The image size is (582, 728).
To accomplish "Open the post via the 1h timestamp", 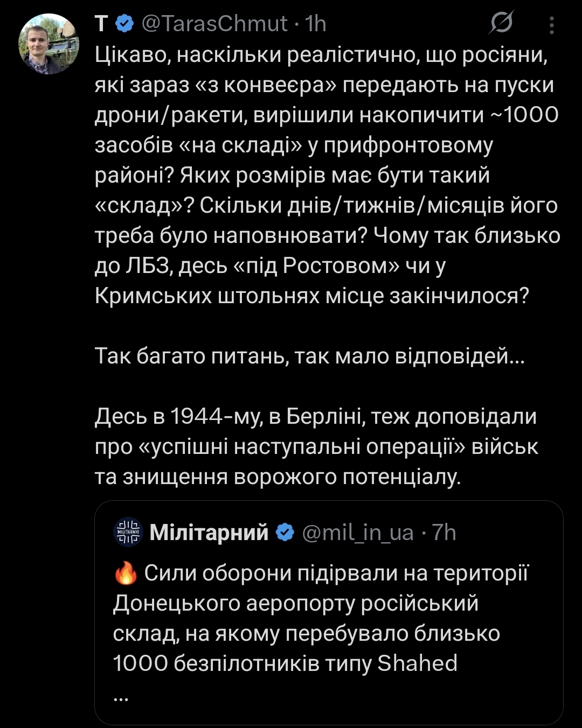I will click(316, 24).
